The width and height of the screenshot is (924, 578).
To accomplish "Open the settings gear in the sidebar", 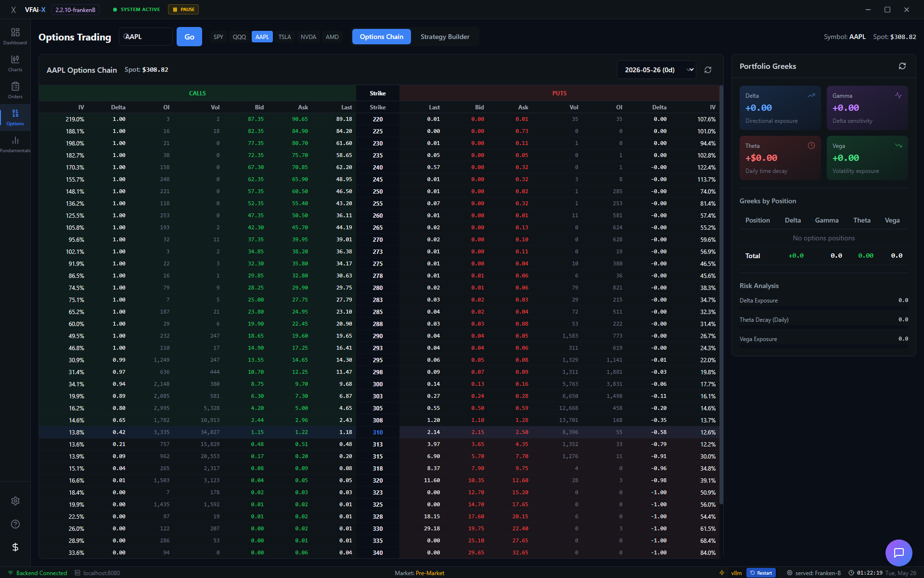I will tap(15, 501).
